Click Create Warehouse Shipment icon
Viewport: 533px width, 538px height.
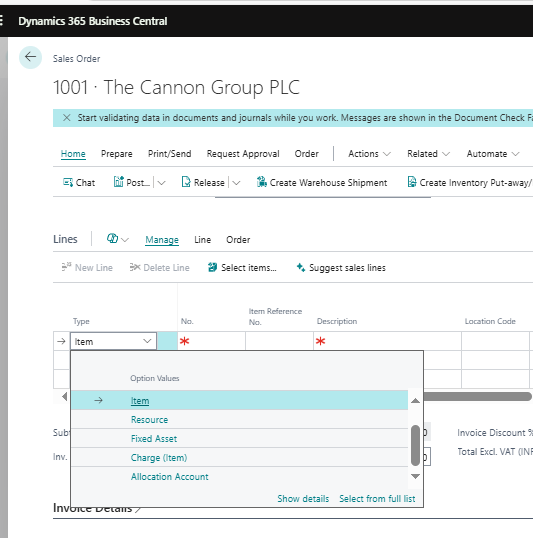pyautogui.click(x=262, y=182)
